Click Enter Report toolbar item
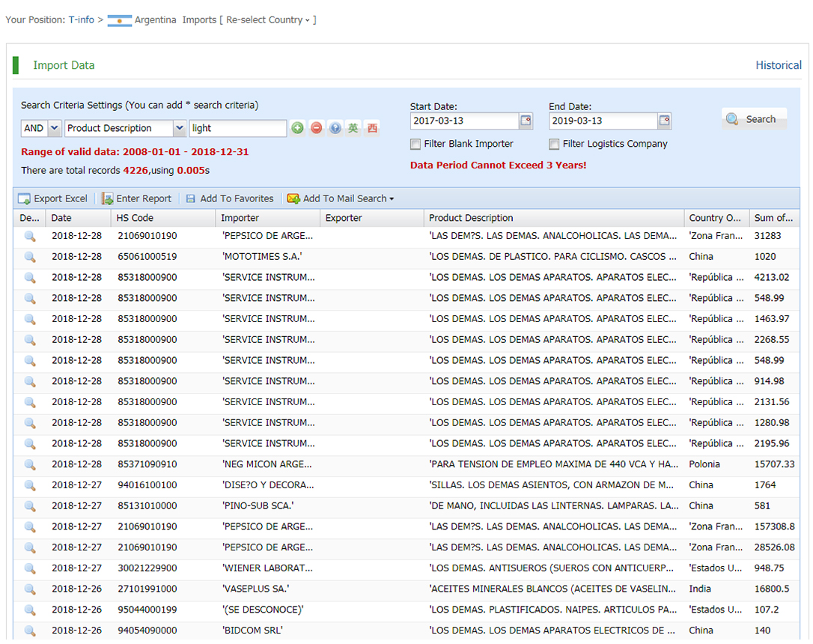 click(x=136, y=198)
